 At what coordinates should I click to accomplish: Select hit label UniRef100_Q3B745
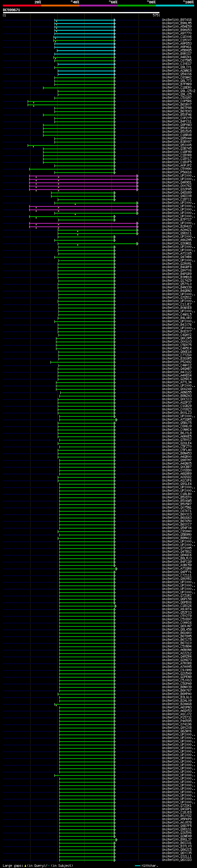click(x=177, y=148)
